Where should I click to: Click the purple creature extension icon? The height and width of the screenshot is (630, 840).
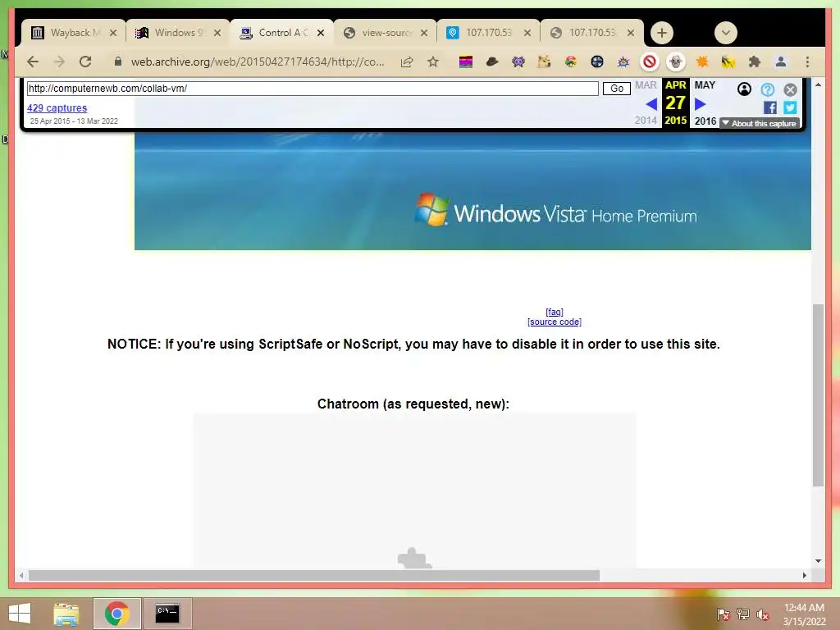[518, 62]
